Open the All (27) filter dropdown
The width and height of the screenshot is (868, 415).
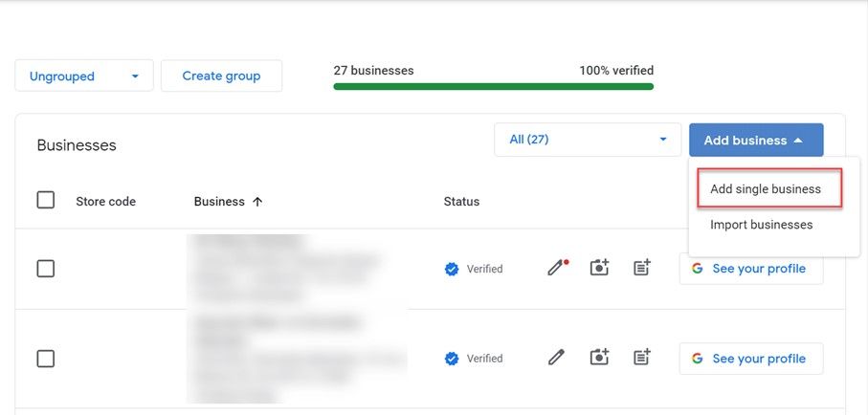point(588,140)
